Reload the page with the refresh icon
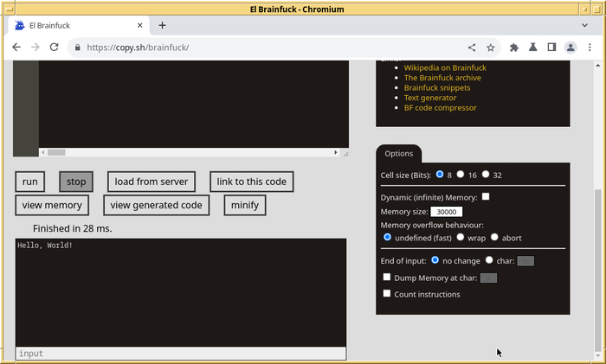The width and height of the screenshot is (606, 364). click(54, 47)
